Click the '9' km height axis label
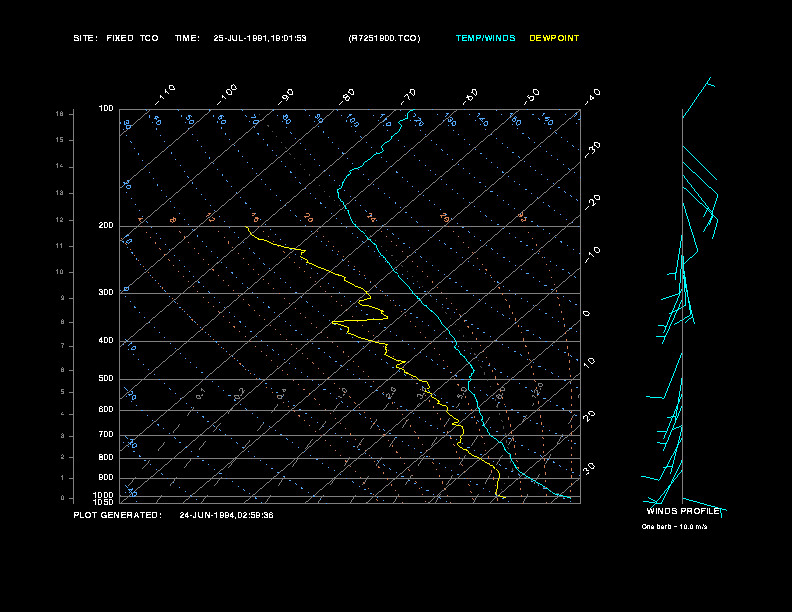This screenshot has width=792, height=612. tap(63, 298)
